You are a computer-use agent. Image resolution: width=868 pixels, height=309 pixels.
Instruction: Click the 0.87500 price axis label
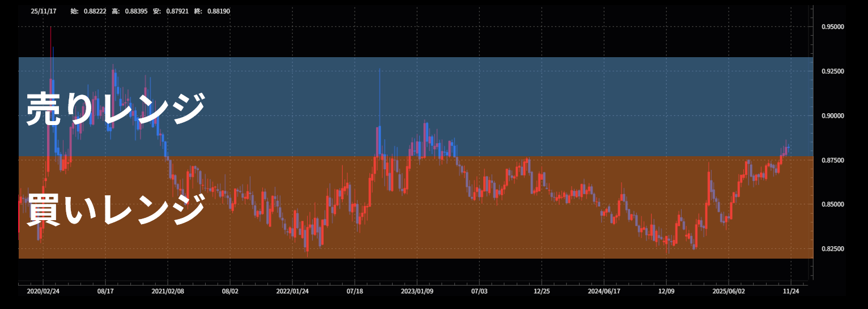[832, 160]
